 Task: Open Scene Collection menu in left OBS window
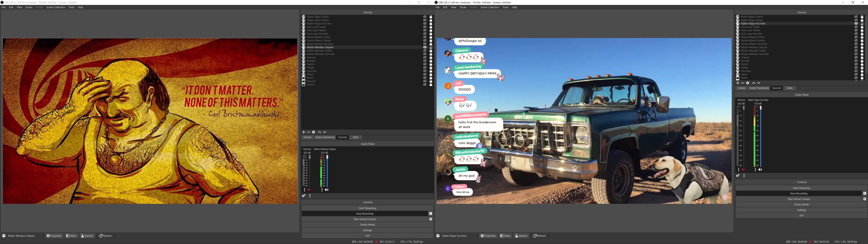pyautogui.click(x=56, y=7)
